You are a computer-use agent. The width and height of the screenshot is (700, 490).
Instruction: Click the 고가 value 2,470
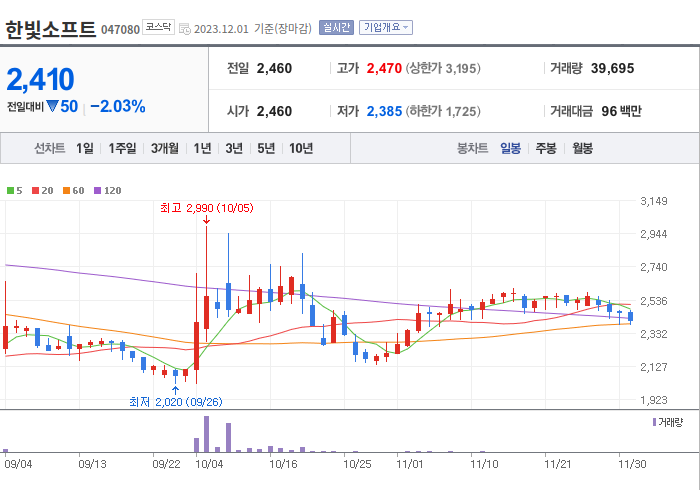pyautogui.click(x=384, y=68)
